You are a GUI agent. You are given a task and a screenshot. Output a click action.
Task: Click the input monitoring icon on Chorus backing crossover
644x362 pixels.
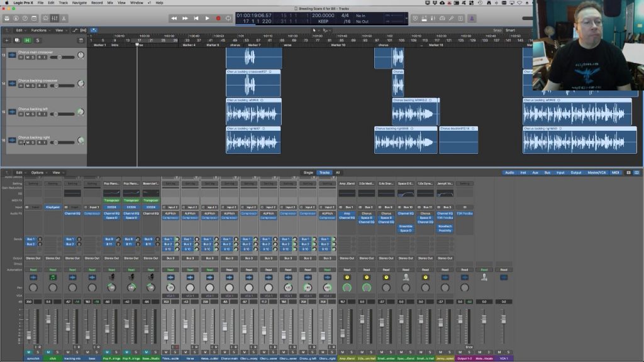pyautogui.click(x=44, y=85)
